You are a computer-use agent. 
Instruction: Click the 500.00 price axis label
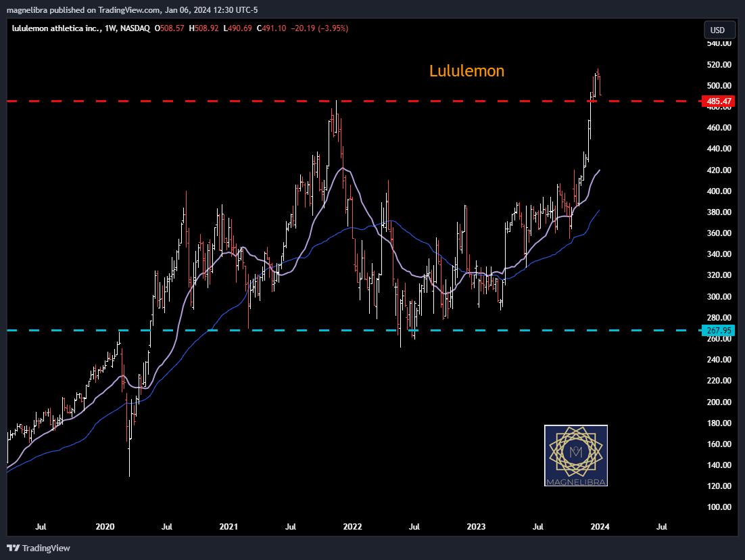pyautogui.click(x=719, y=86)
